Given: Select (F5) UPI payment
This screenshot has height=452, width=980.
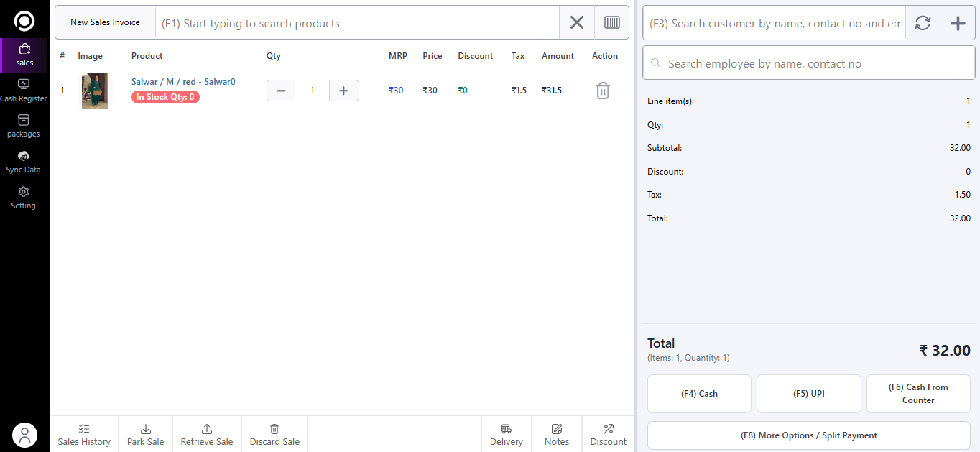Looking at the screenshot, I should pyautogui.click(x=808, y=394).
